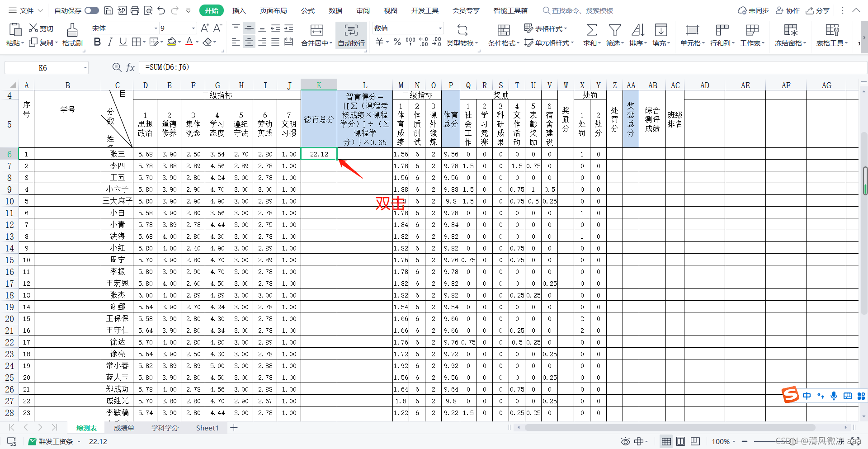This screenshot has width=868, height=449.
Task: Click the formula bar input showing =SUM(D6:J6)
Action: pyautogui.click(x=503, y=67)
